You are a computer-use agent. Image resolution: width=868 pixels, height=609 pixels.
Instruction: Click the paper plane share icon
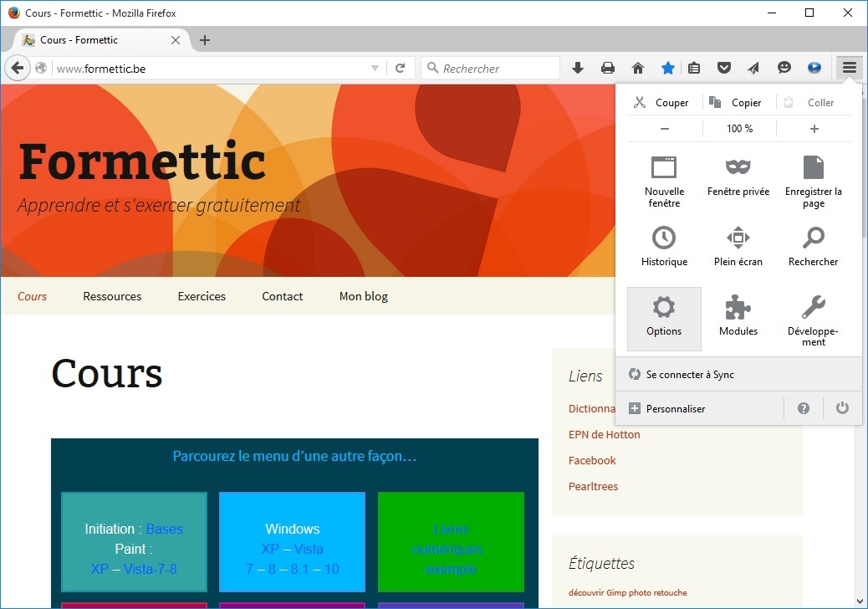click(753, 68)
